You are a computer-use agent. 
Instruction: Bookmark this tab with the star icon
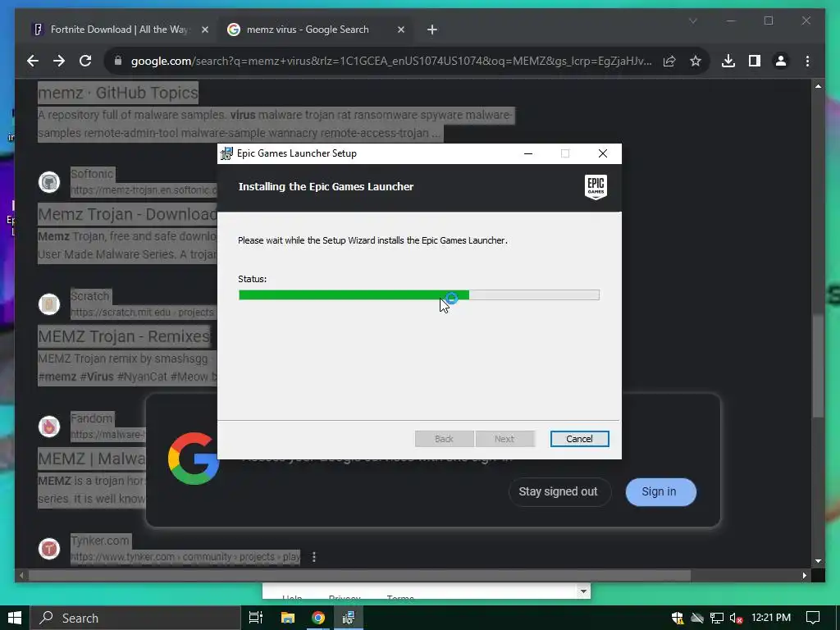coord(696,61)
